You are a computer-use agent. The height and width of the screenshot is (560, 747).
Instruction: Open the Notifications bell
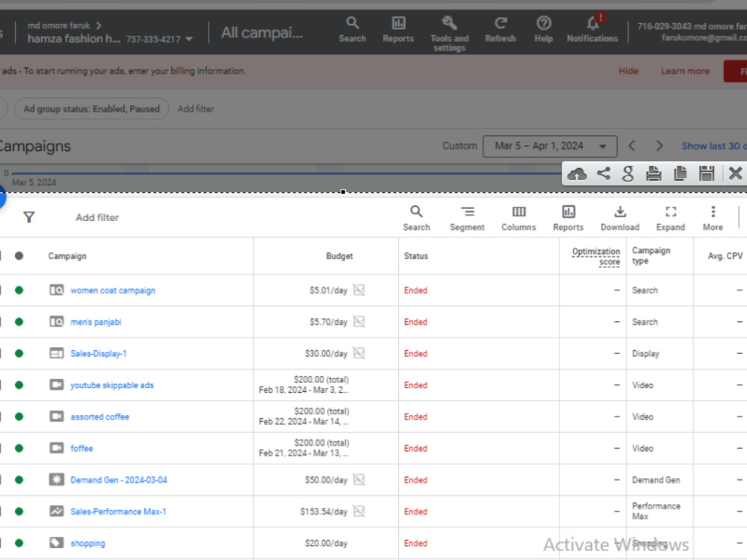(x=592, y=28)
